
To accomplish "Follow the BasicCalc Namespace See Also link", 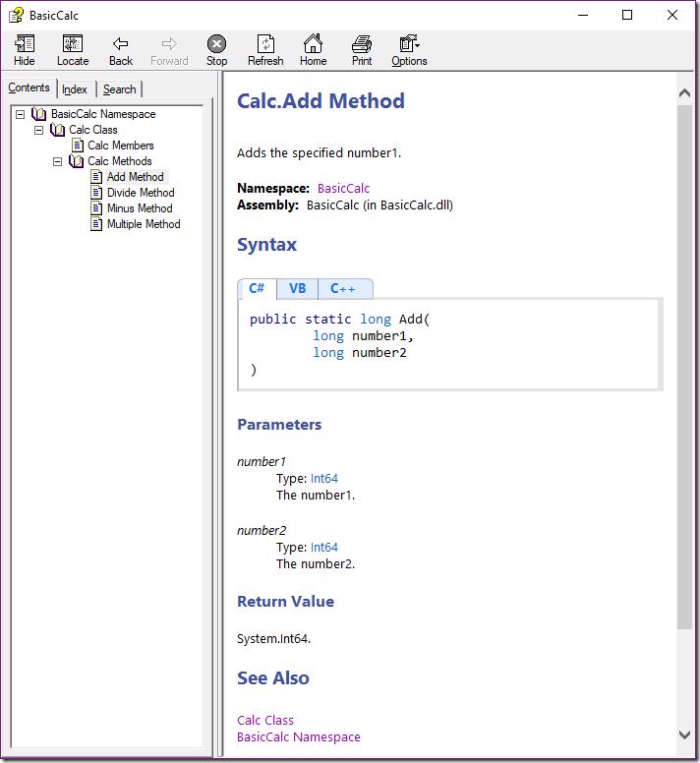I will click(299, 737).
